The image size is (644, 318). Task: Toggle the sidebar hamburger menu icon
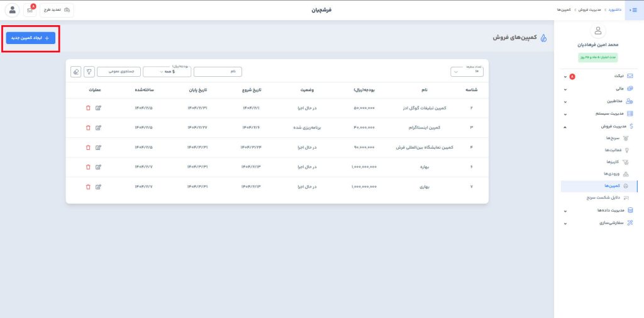coord(633,10)
